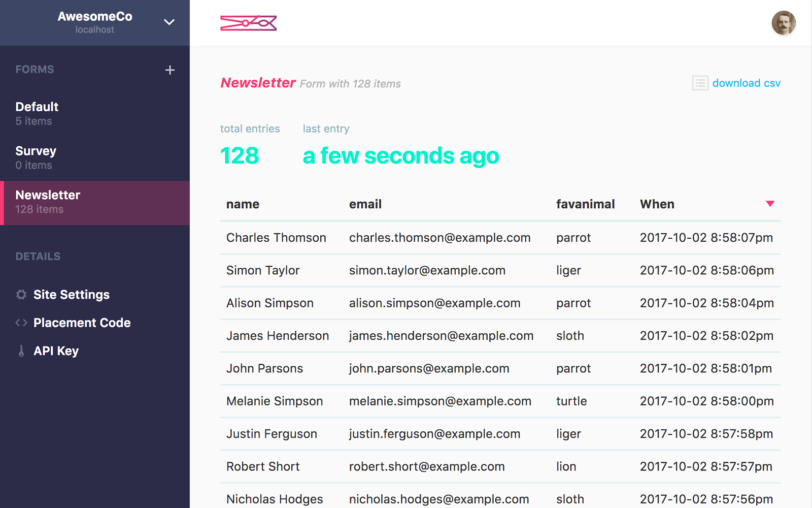Screen dimensions: 812x508
Task: Click simon.taylor@example.com email
Action: [x=427, y=270]
